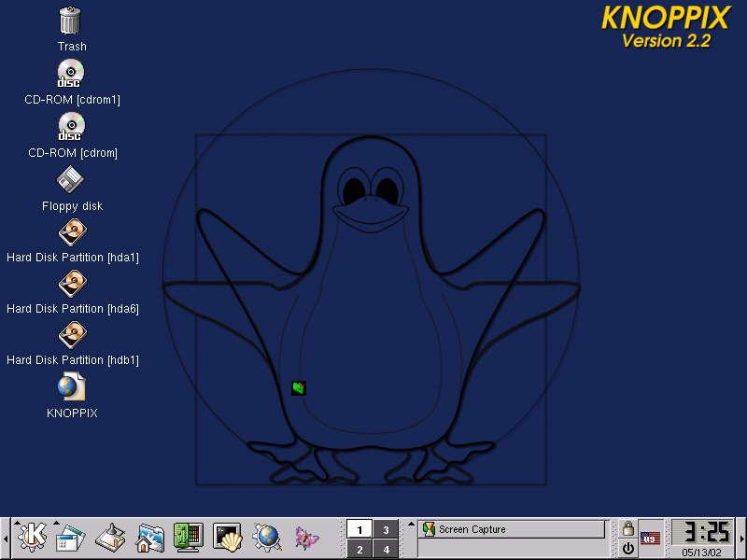Image resolution: width=747 pixels, height=560 pixels.
Task: Select the Screen Capture taskbar entry
Action: 511,529
